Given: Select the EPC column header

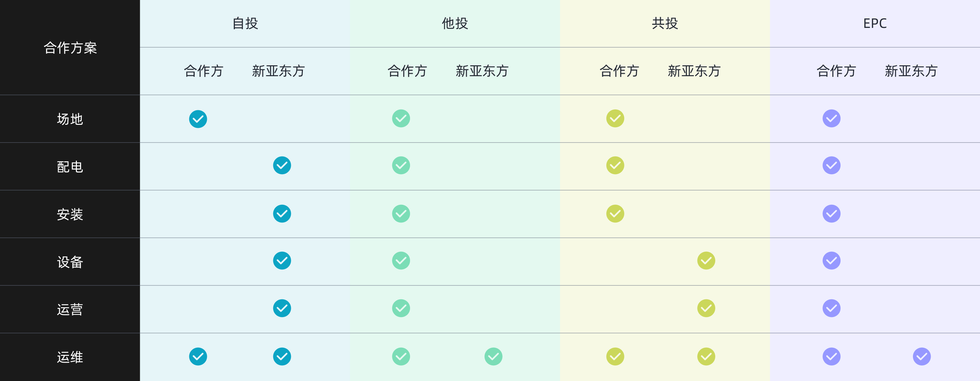Looking at the screenshot, I should tap(875, 23).
